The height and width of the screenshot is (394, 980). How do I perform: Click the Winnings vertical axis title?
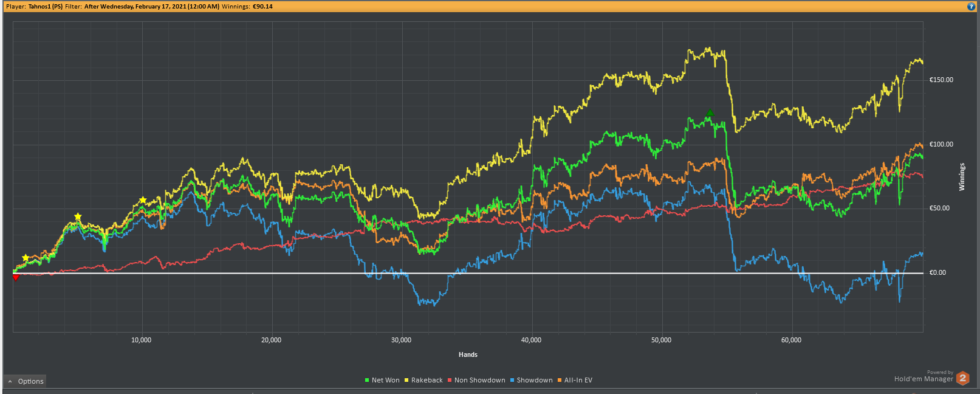(x=962, y=177)
